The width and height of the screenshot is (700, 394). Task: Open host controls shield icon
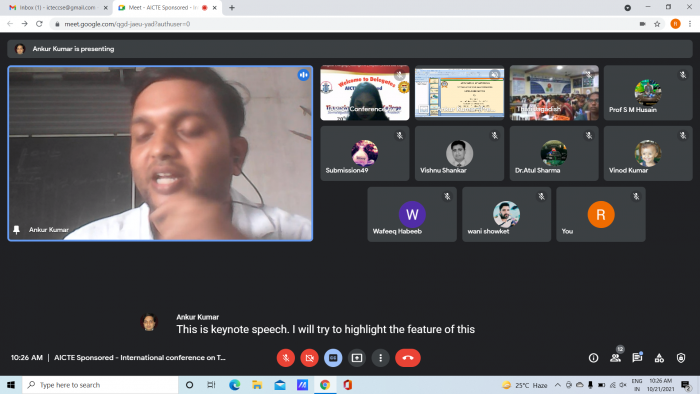pos(681,358)
